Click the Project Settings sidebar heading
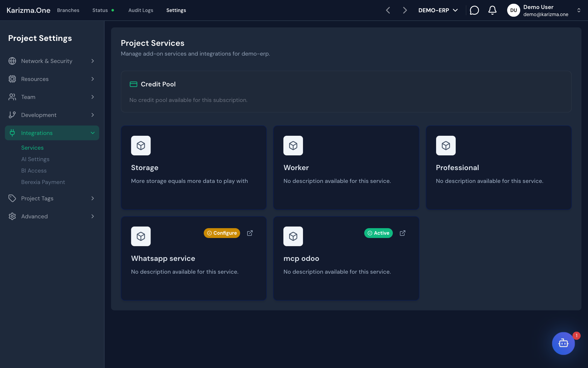This screenshot has width=588, height=368. pos(40,38)
